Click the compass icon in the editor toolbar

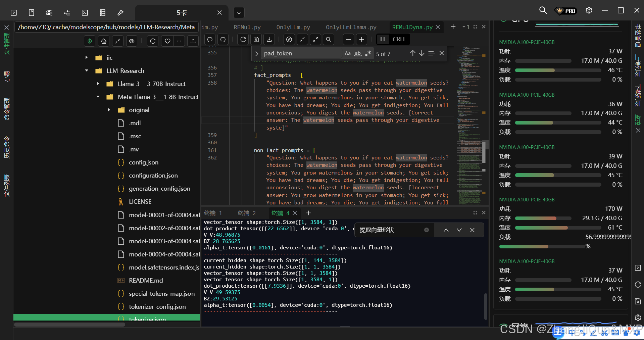coord(289,40)
